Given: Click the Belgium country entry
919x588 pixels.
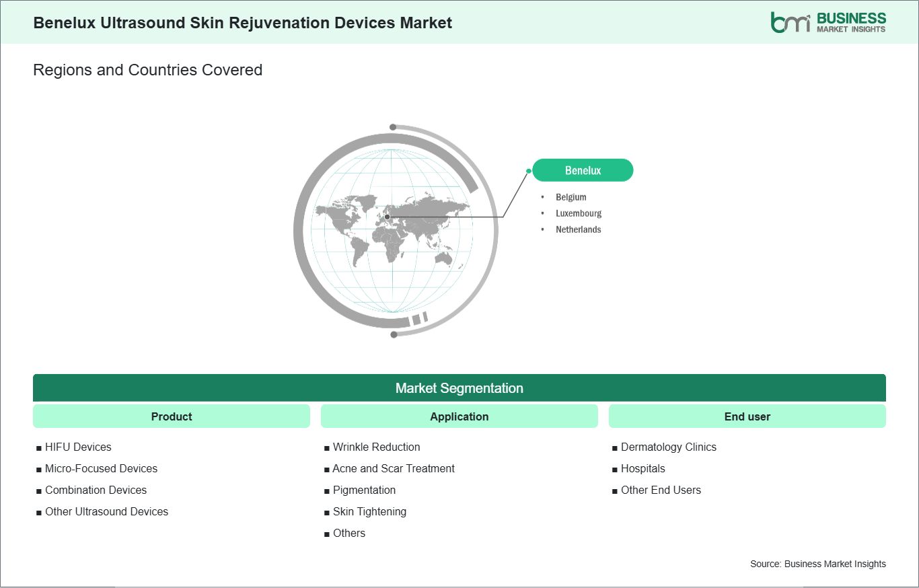Looking at the screenshot, I should coord(571,197).
